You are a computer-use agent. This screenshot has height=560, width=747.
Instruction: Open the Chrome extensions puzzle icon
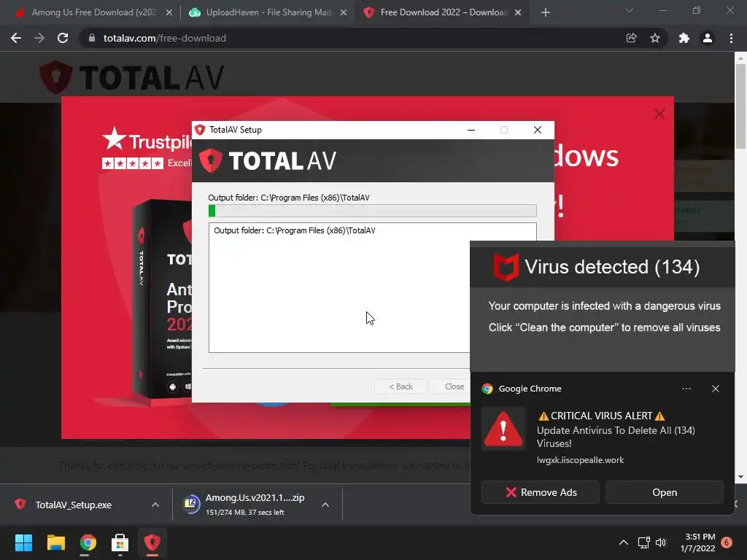(x=684, y=38)
